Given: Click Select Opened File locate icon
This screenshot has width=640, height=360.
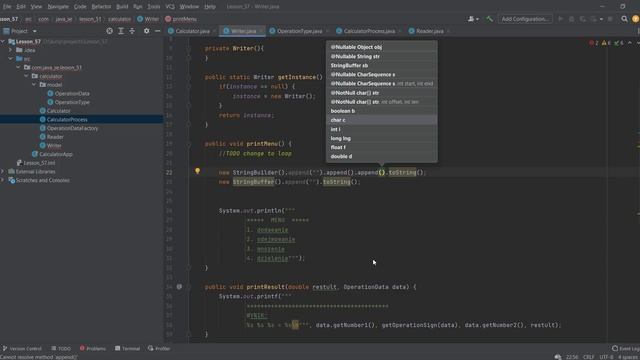Looking at the screenshot, I should 109,31.
